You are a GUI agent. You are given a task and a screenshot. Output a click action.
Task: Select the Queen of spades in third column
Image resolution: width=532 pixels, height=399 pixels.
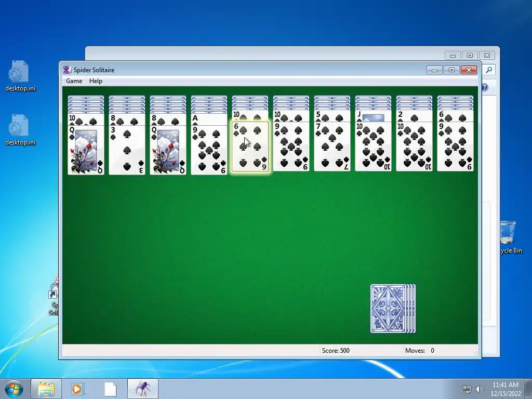click(x=168, y=150)
